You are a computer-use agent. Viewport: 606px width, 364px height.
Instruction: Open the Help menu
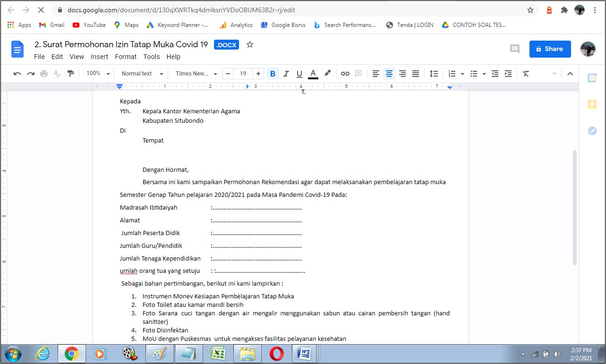[173, 57]
